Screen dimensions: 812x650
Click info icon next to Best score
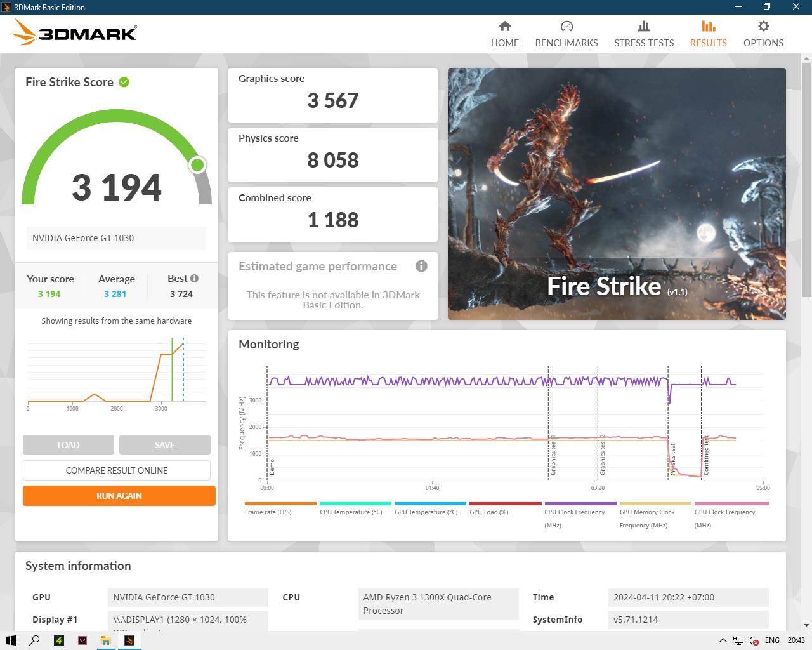click(195, 279)
